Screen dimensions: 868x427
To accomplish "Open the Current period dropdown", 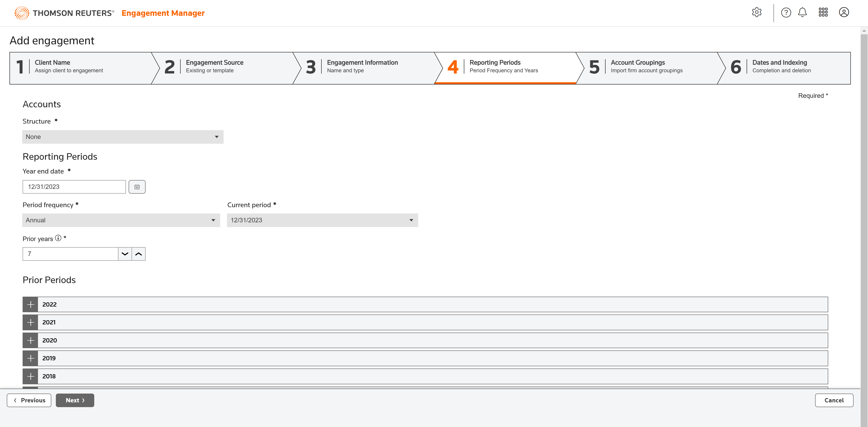I will pyautogui.click(x=322, y=220).
